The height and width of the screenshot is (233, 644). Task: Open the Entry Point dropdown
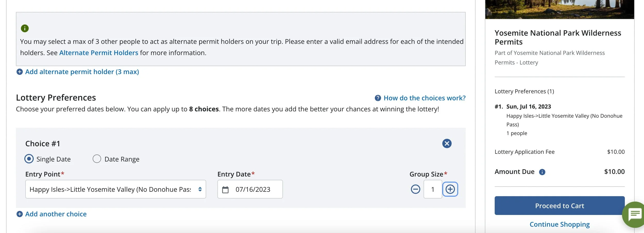tap(116, 189)
